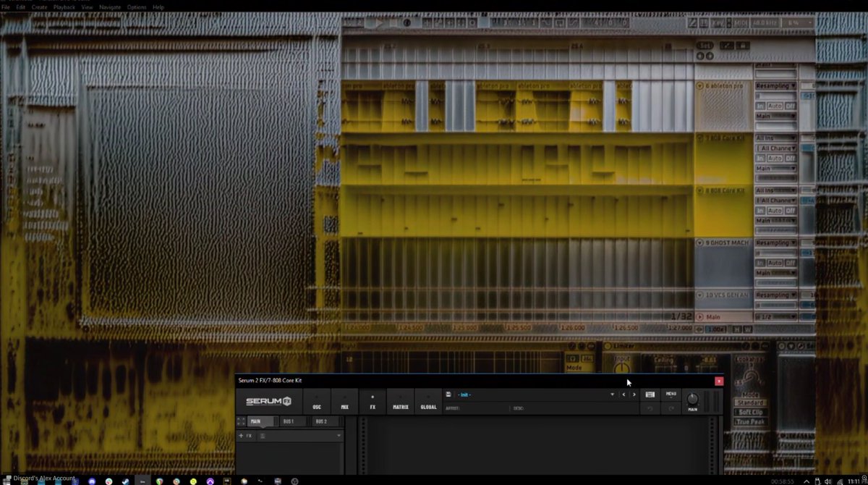The width and height of the screenshot is (868, 485).
Task: Open the File menu
Action: [x=5, y=7]
